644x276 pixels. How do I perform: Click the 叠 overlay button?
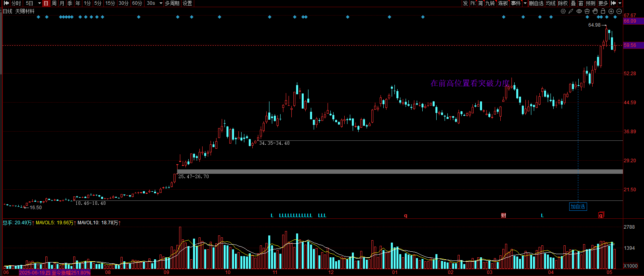click(574, 3)
